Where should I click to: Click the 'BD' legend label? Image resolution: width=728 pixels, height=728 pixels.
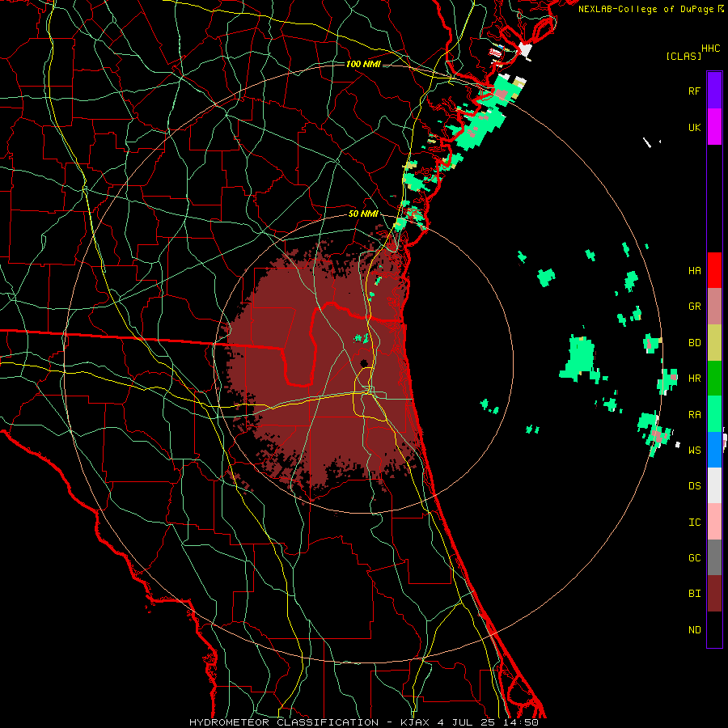click(695, 343)
